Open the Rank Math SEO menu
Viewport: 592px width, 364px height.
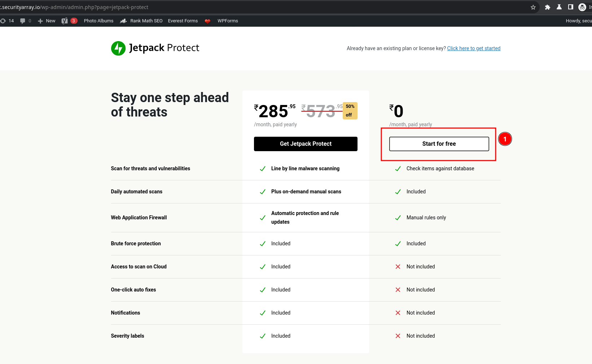(x=141, y=21)
